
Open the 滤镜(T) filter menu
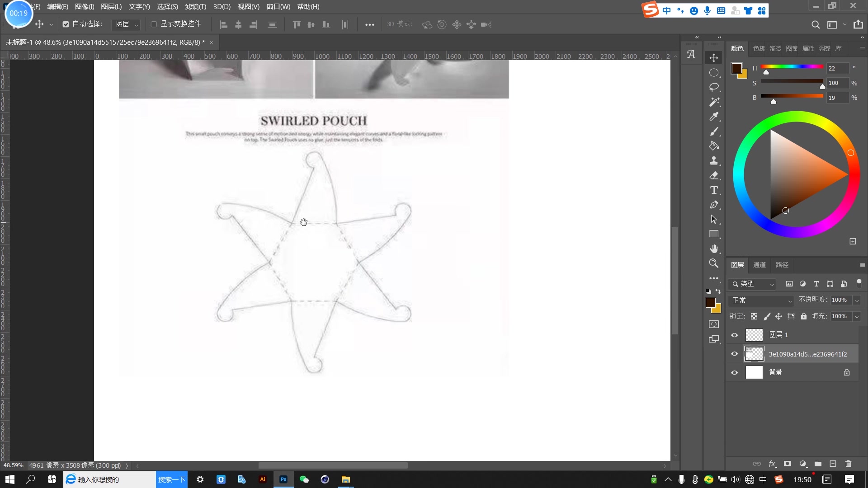coord(195,7)
